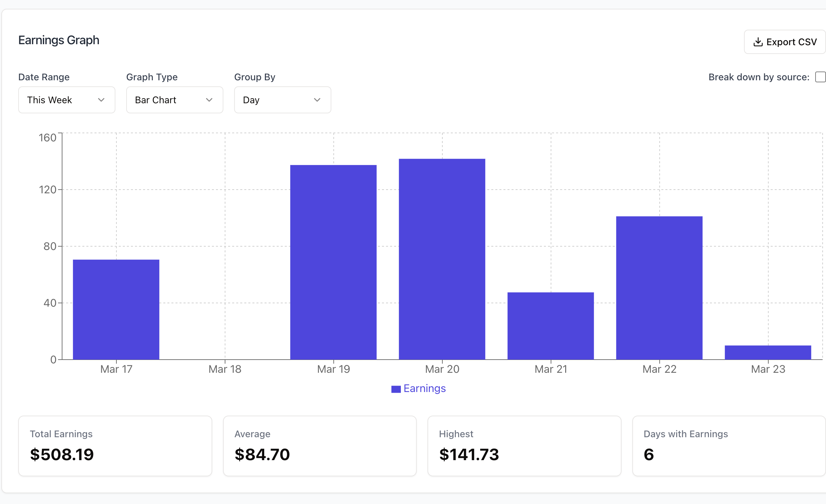This screenshot has width=826, height=504.
Task: Toggle the Earnings legend label
Action: [424, 389]
